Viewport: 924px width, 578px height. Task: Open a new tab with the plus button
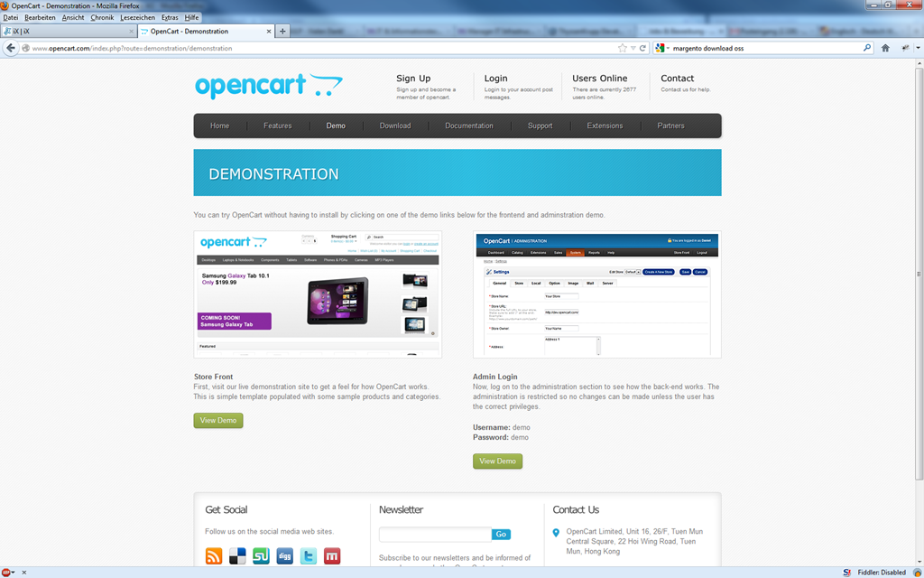pos(282,32)
